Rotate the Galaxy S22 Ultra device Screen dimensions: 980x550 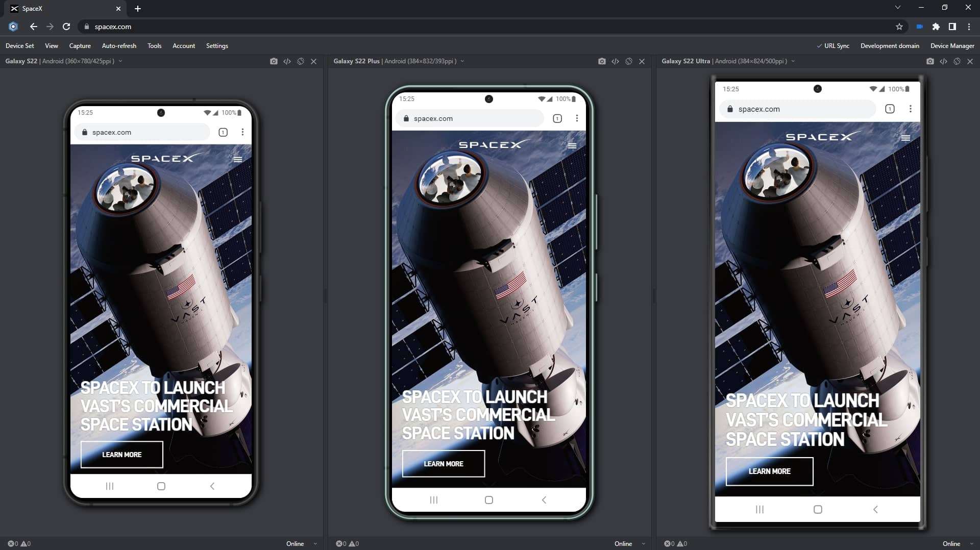(x=957, y=61)
